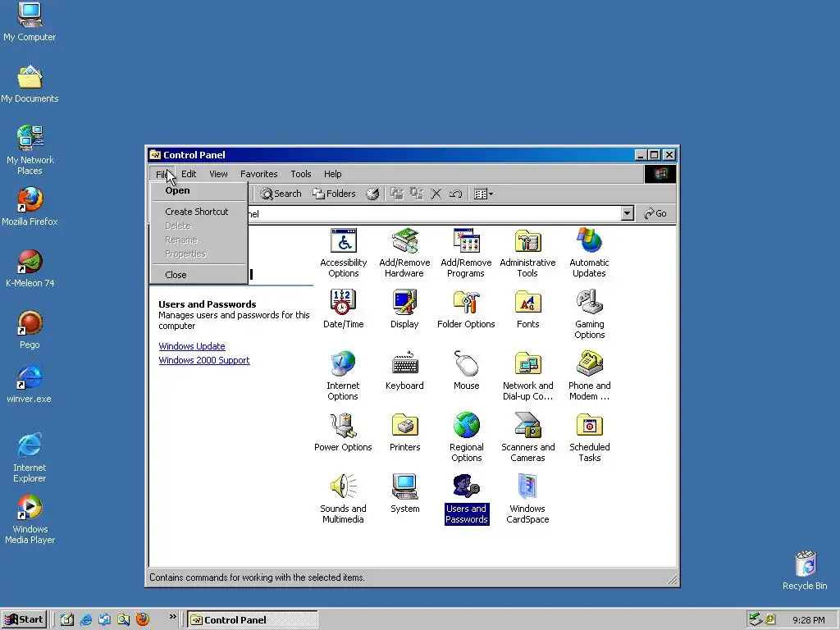Select Phone and Modem icon
The image size is (840, 630).
coord(589,376)
